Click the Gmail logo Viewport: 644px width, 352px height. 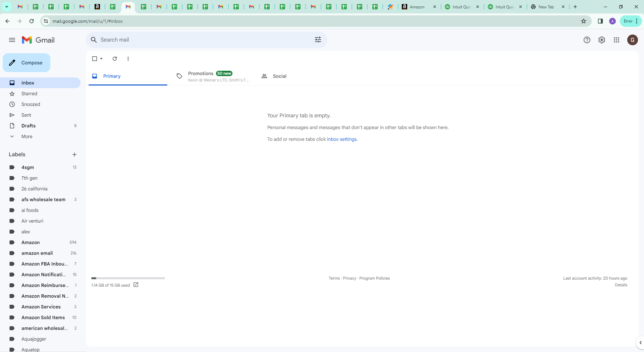[38, 40]
